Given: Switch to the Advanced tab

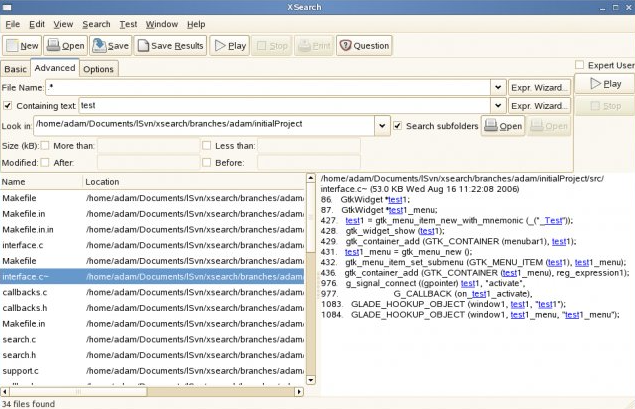Looking at the screenshot, I should (55, 68).
